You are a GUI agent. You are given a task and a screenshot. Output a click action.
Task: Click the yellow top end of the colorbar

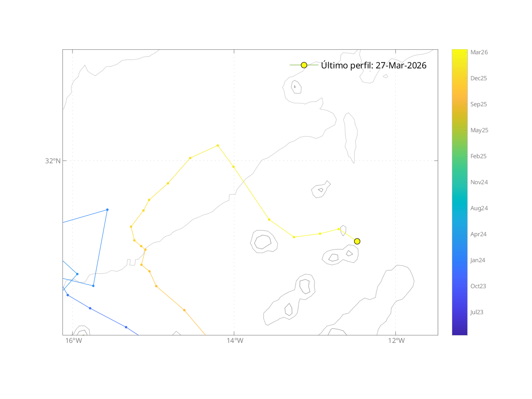(x=460, y=52)
